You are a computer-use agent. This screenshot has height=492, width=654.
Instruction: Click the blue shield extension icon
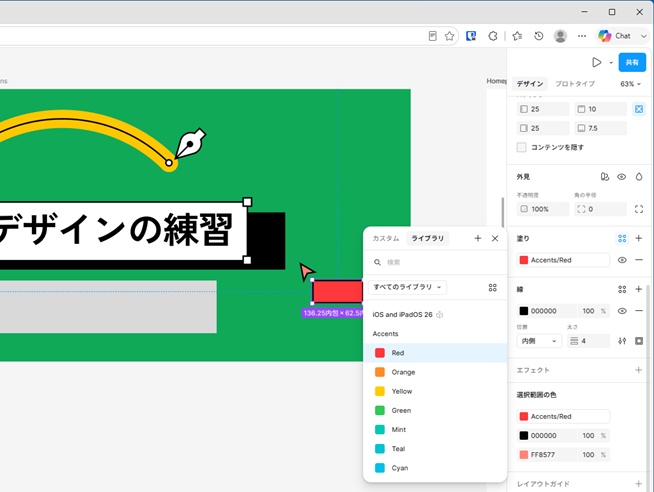pyautogui.click(x=471, y=36)
